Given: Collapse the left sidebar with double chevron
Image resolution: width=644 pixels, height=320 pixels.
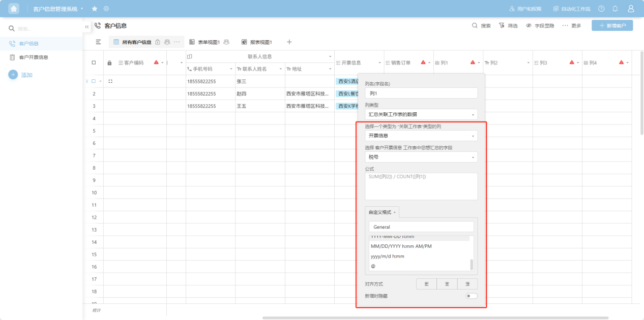Looking at the screenshot, I should [x=87, y=26].
